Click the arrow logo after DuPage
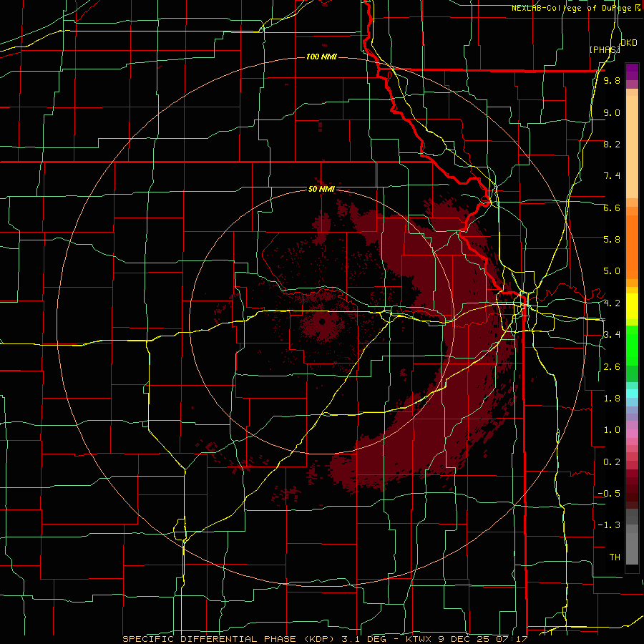This screenshot has height=644, width=644. (x=638, y=7)
